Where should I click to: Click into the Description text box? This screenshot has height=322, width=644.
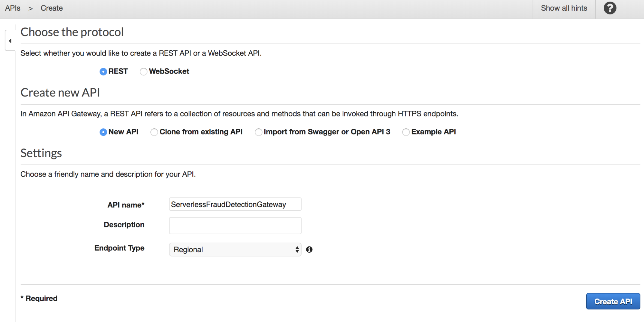[x=235, y=226]
